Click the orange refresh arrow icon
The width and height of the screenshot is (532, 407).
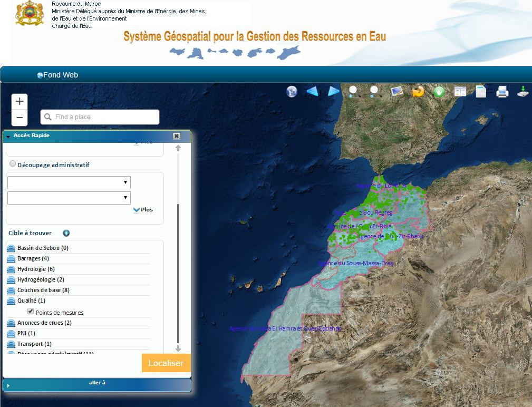coord(418,91)
